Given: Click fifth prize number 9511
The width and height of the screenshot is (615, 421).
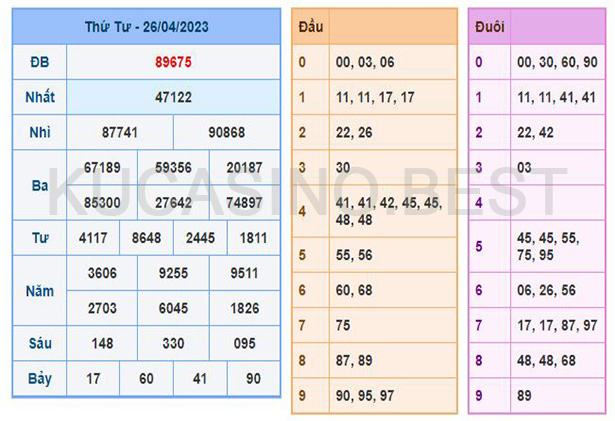Looking at the screenshot, I should pos(244,273).
